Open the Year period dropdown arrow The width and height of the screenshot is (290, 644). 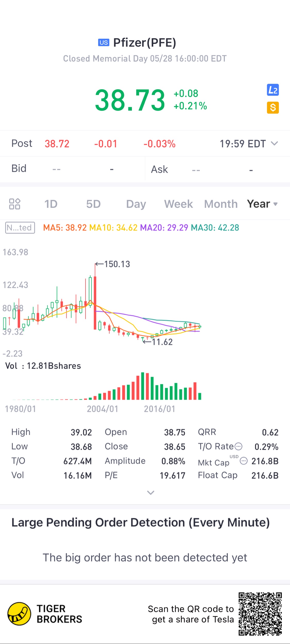[276, 204]
